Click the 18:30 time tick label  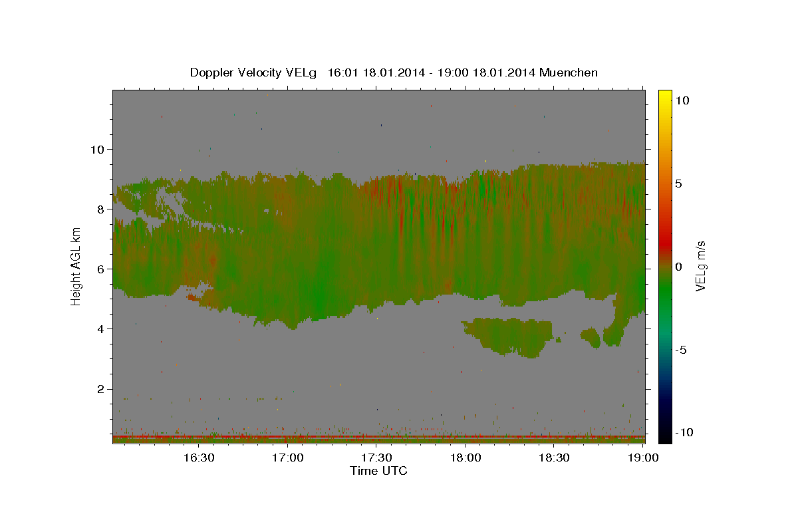click(554, 458)
